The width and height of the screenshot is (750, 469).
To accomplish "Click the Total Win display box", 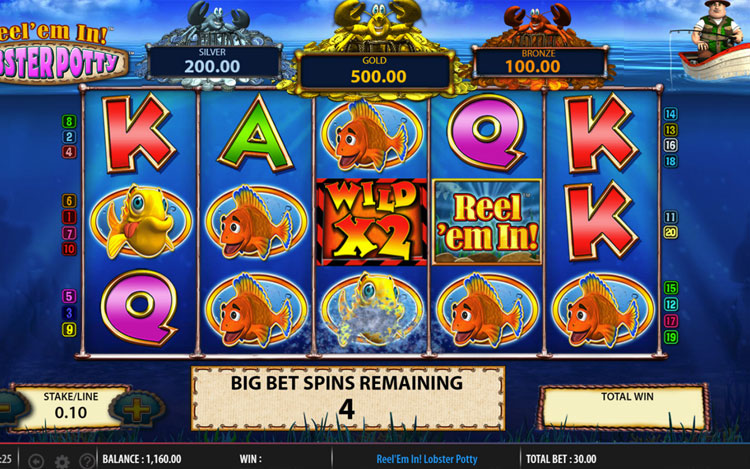I will (624, 407).
